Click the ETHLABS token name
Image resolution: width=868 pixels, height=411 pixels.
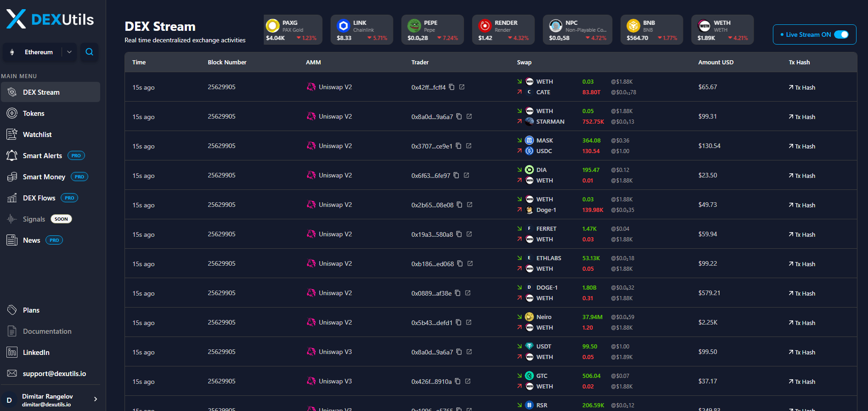point(549,258)
